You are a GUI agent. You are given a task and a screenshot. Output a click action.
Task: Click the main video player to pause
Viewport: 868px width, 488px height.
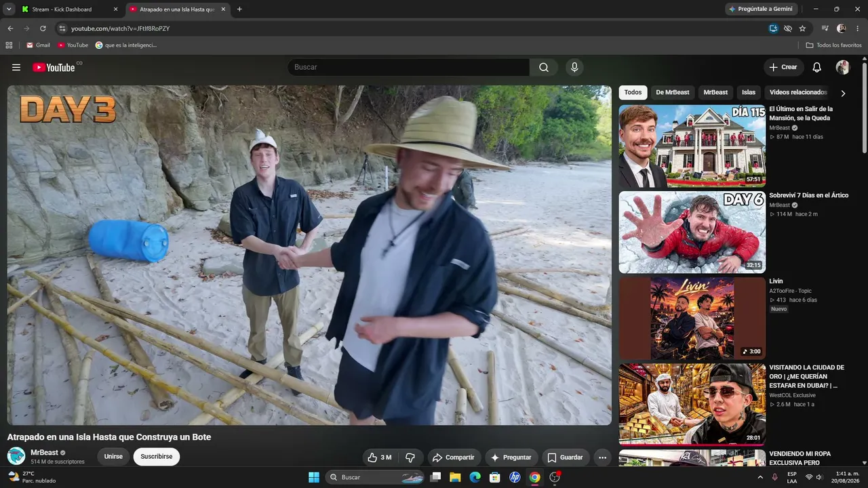point(309,255)
